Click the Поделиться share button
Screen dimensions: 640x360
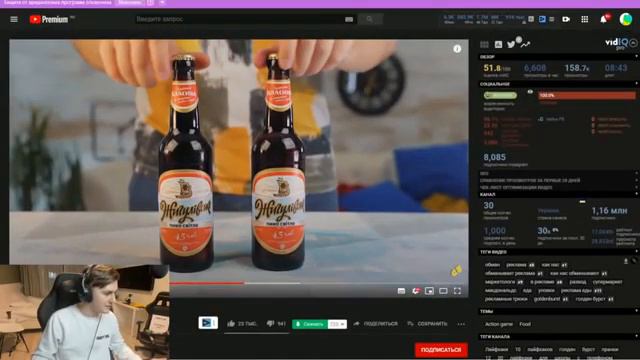tap(376, 324)
